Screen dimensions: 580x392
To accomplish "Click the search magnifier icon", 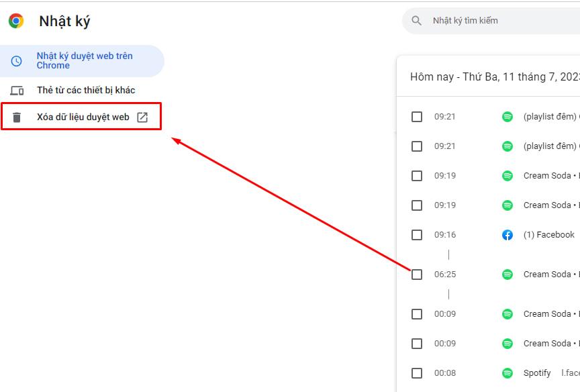I will [415, 20].
